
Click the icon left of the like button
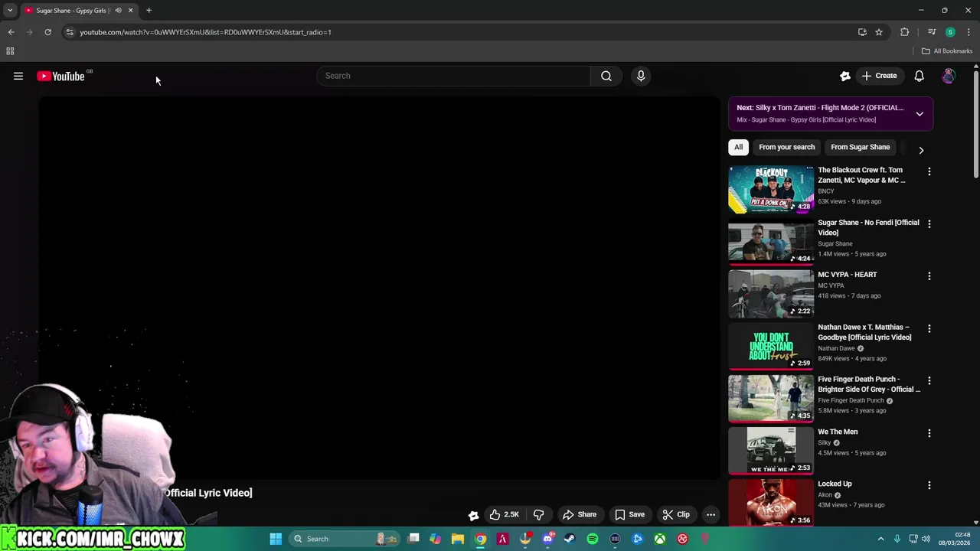[x=473, y=515]
